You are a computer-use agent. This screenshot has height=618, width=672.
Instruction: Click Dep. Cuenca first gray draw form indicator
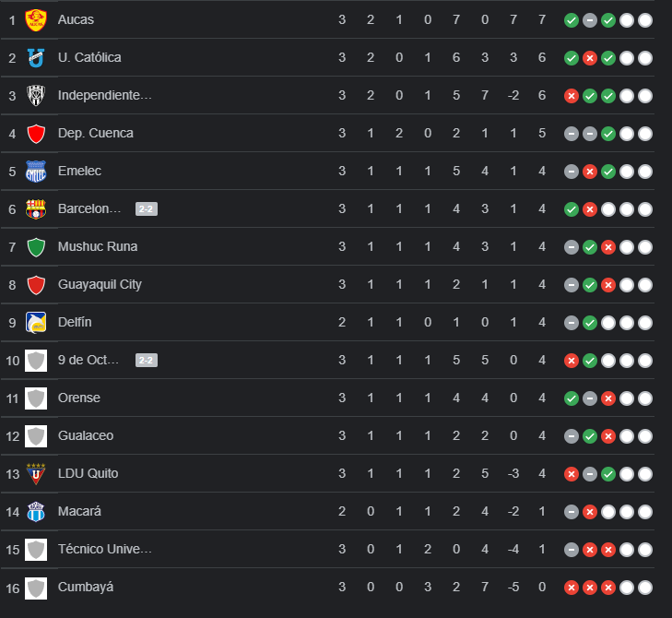point(572,133)
